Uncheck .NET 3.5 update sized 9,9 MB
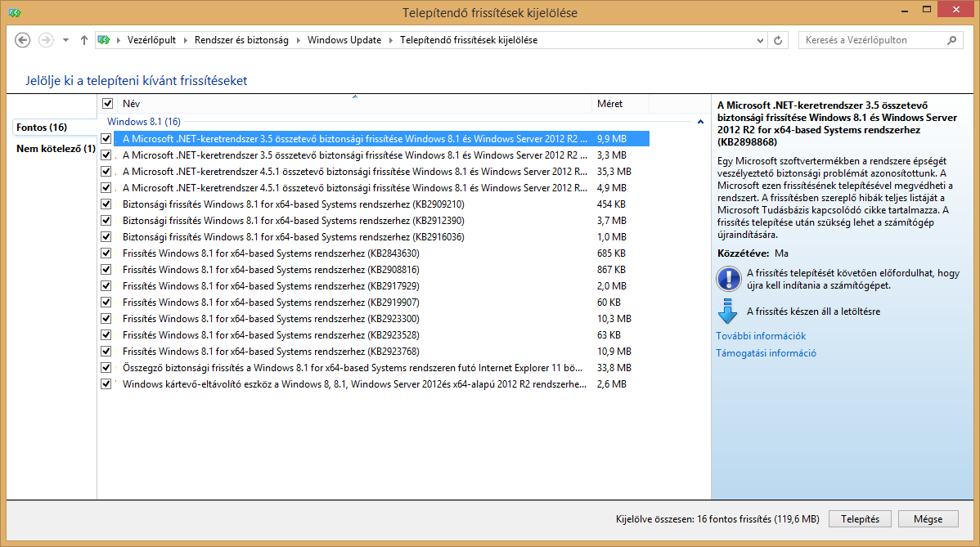This screenshot has width=980, height=547. 106,139
